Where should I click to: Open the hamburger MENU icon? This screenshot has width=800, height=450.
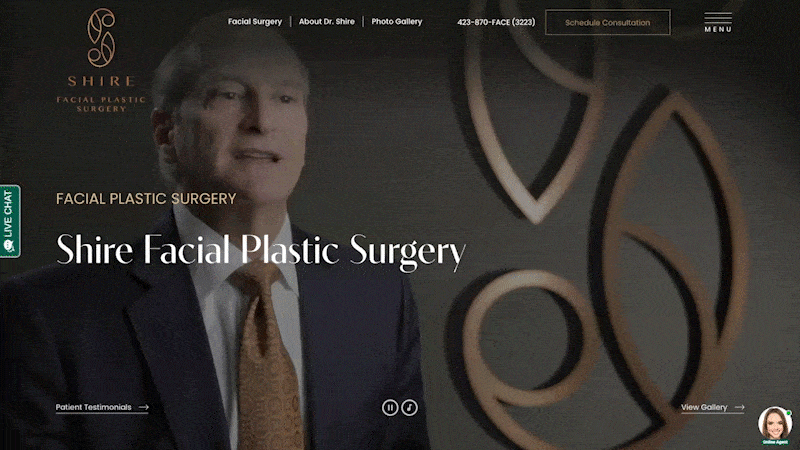718,17
